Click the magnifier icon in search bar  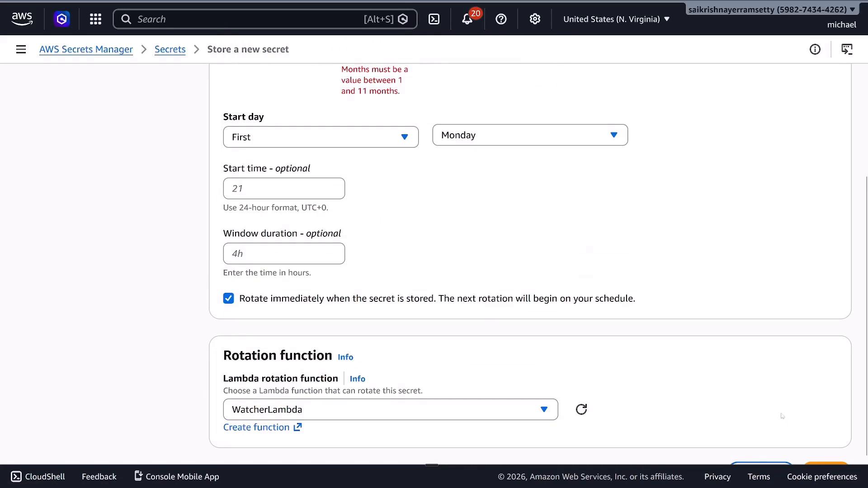pos(126,19)
